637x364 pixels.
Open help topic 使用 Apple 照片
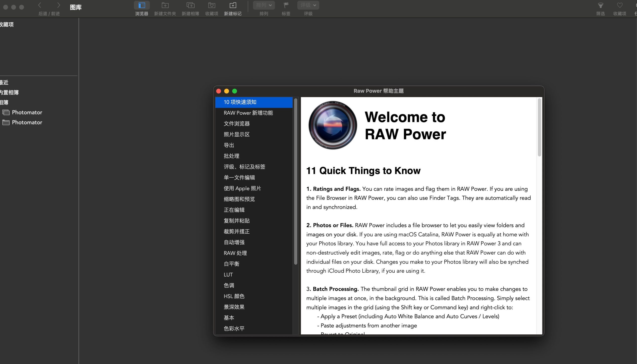[254, 188]
